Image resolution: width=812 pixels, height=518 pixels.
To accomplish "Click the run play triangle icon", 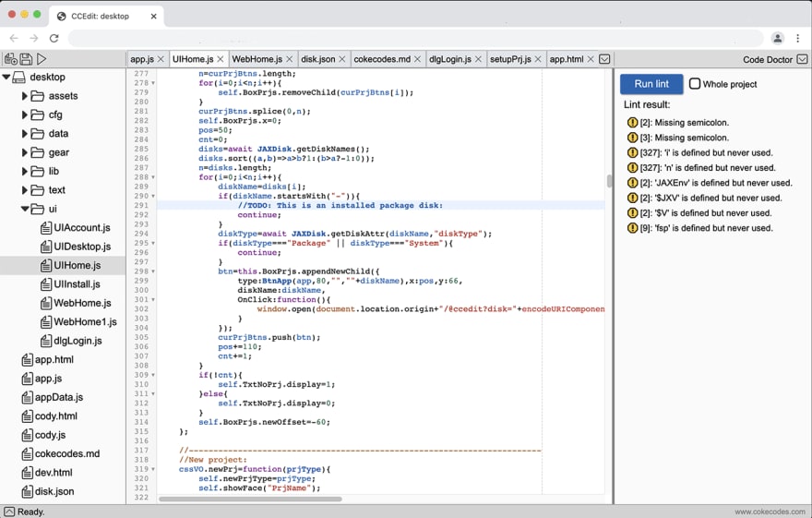I will pos(42,59).
